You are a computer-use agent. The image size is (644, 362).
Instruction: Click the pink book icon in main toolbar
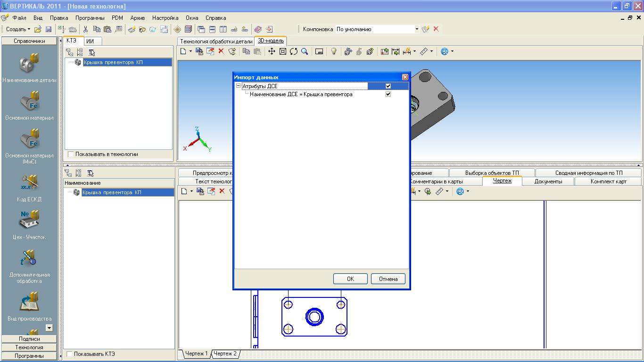click(x=258, y=29)
